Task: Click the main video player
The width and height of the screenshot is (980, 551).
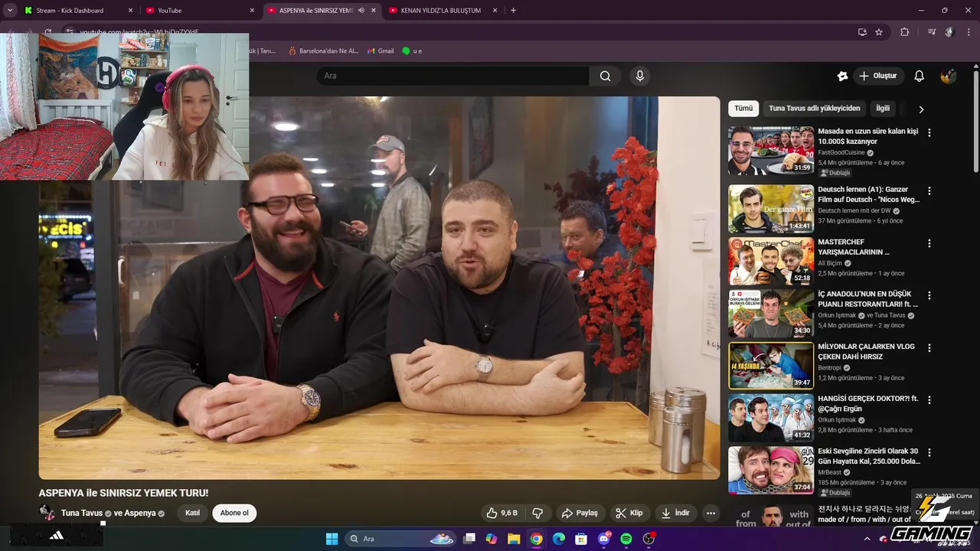Action: click(379, 288)
